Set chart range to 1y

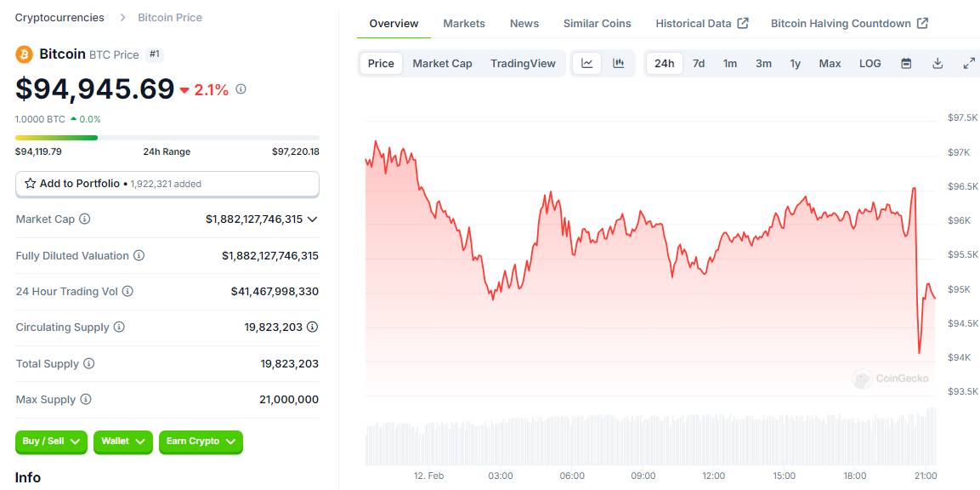795,63
